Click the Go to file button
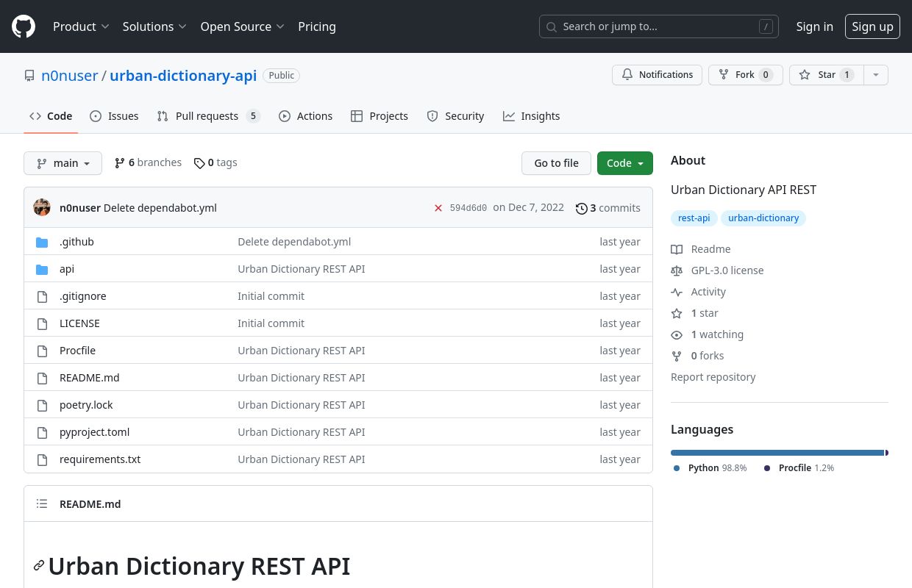The width and height of the screenshot is (912, 588). (556, 163)
